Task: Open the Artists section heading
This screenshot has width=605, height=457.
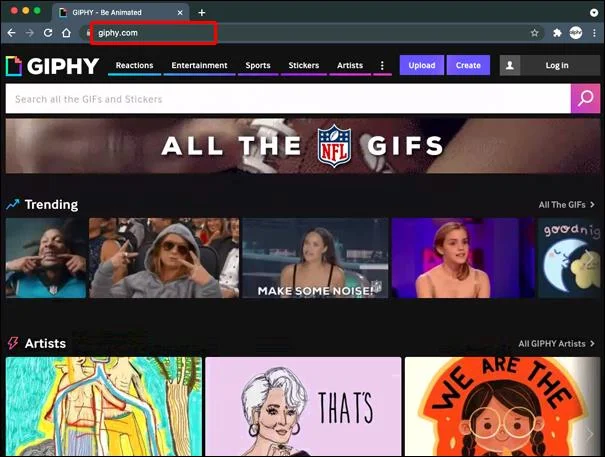Action: coord(45,343)
